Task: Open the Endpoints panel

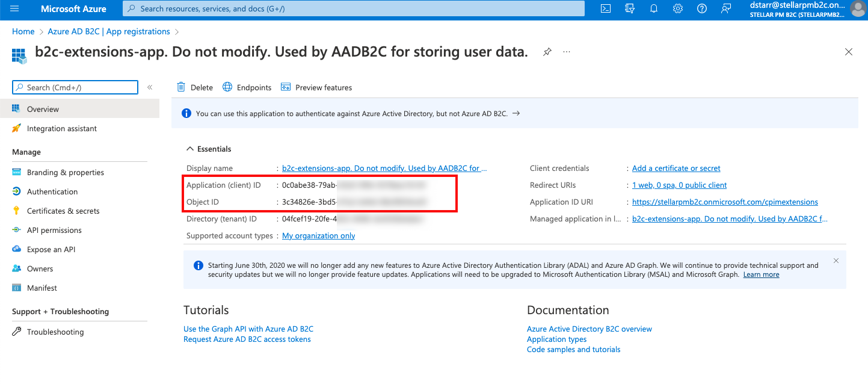Action: [x=247, y=87]
